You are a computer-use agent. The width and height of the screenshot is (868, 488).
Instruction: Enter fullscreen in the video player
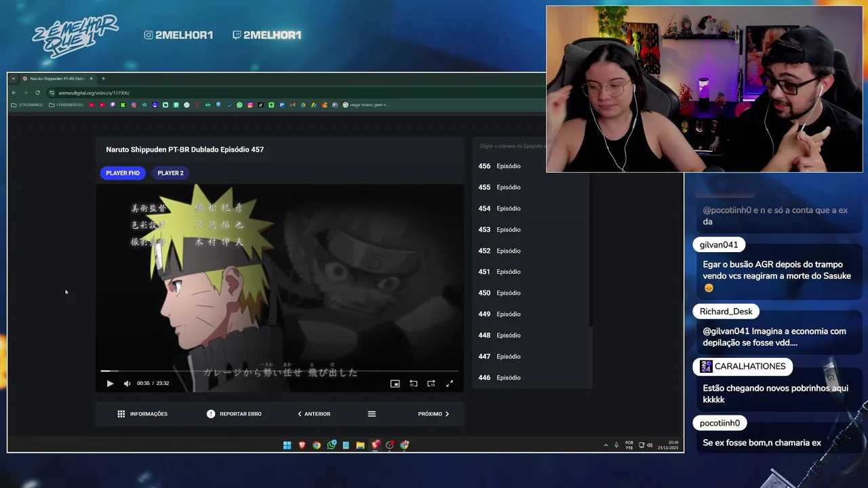[449, 384]
